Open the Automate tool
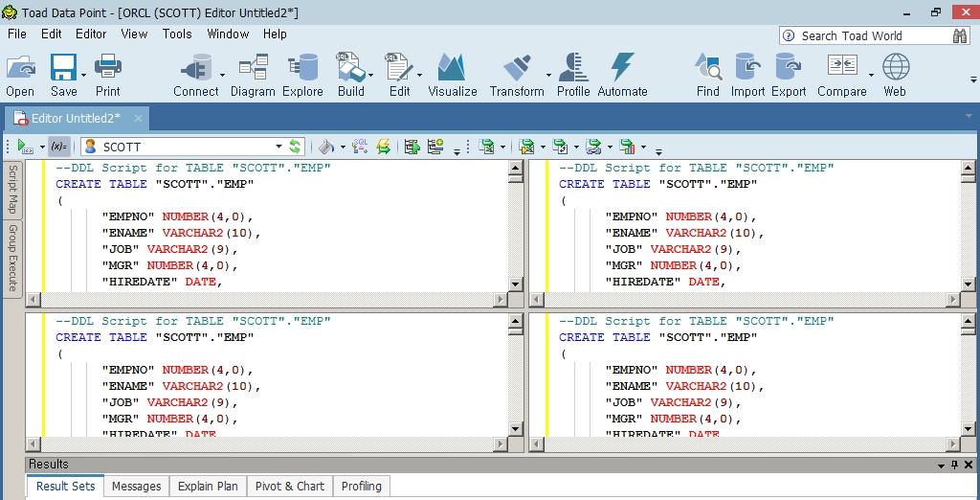Image resolution: width=980 pixels, height=500 pixels. click(x=622, y=75)
